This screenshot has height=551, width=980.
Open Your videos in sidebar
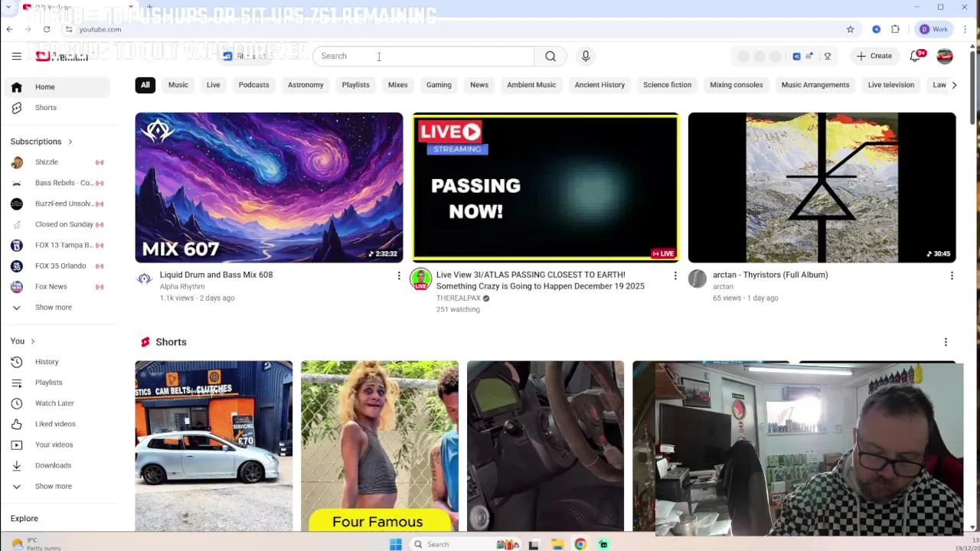55,445
